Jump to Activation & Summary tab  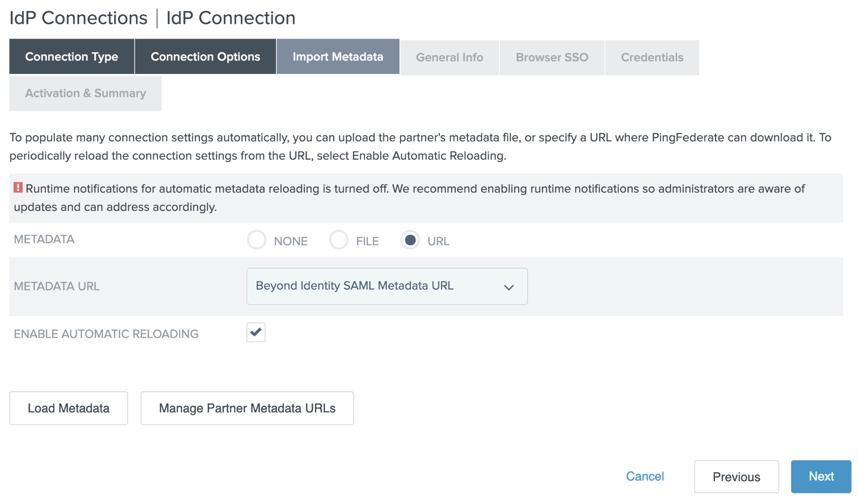click(85, 93)
